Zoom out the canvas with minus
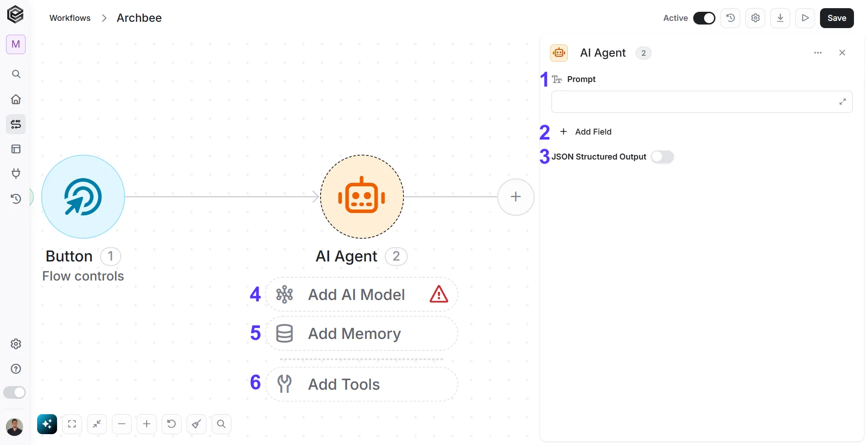 (x=122, y=424)
